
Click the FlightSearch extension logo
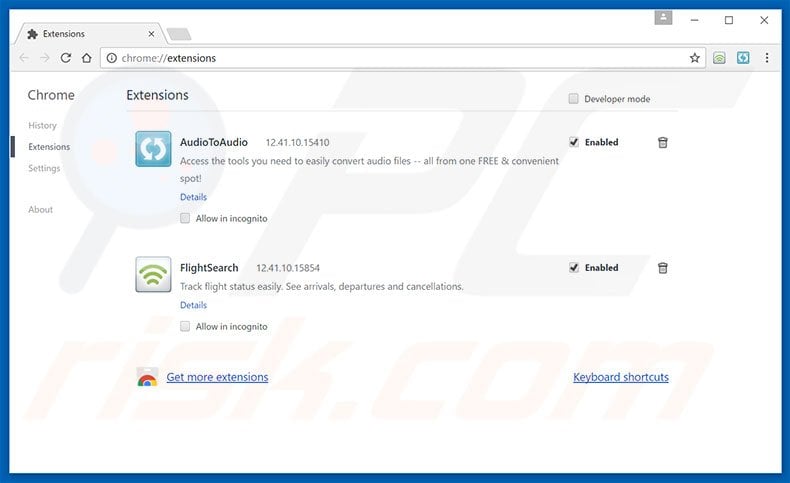tap(153, 274)
